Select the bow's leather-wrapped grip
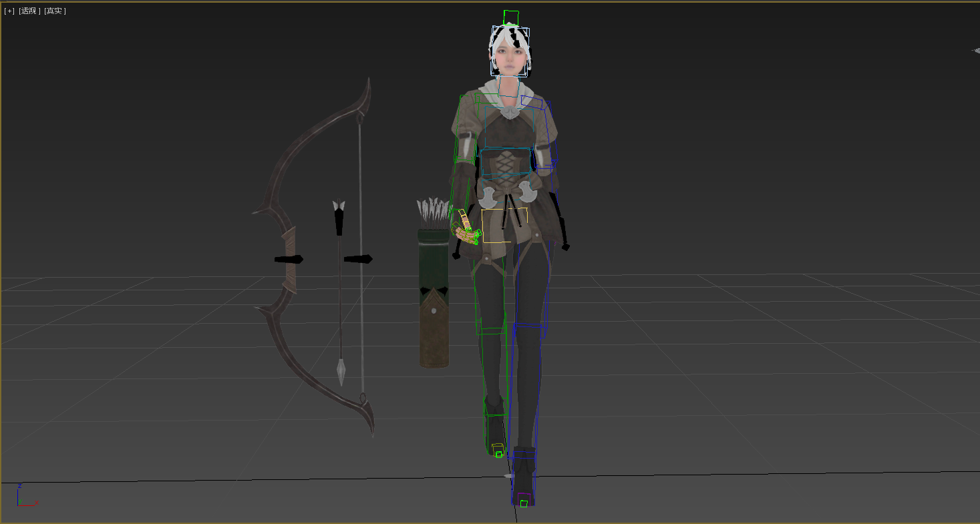Screen dimensions: 980x524 [x=289, y=260]
